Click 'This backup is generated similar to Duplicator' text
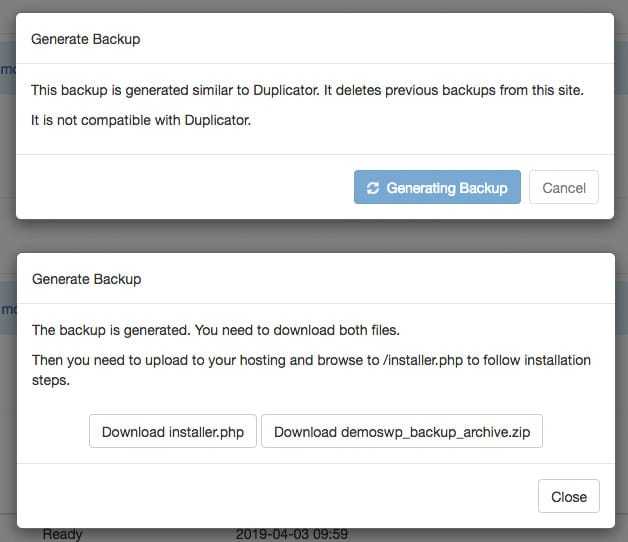628x542 pixels. (x=175, y=90)
